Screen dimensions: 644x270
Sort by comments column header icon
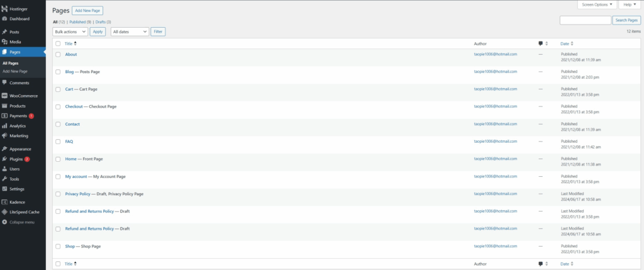coord(541,43)
